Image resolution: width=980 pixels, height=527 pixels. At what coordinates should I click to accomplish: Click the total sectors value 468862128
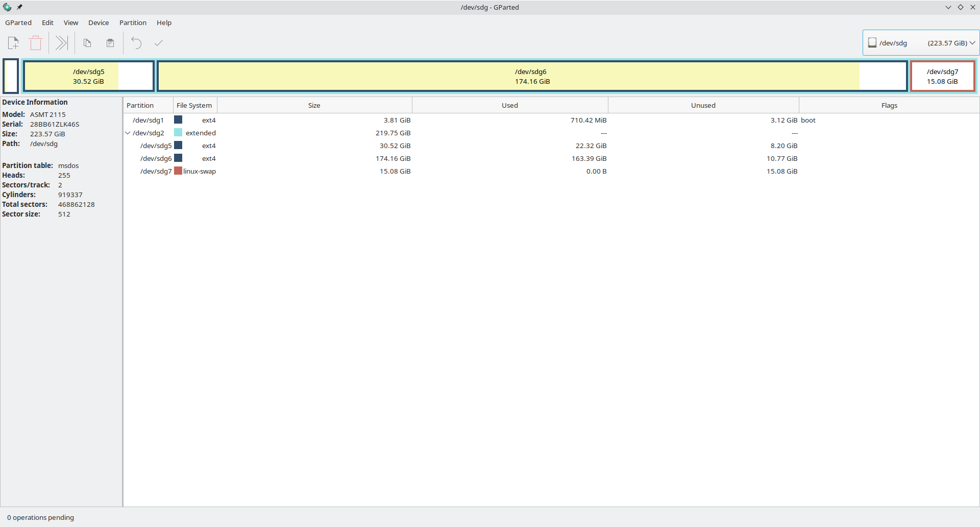77,204
